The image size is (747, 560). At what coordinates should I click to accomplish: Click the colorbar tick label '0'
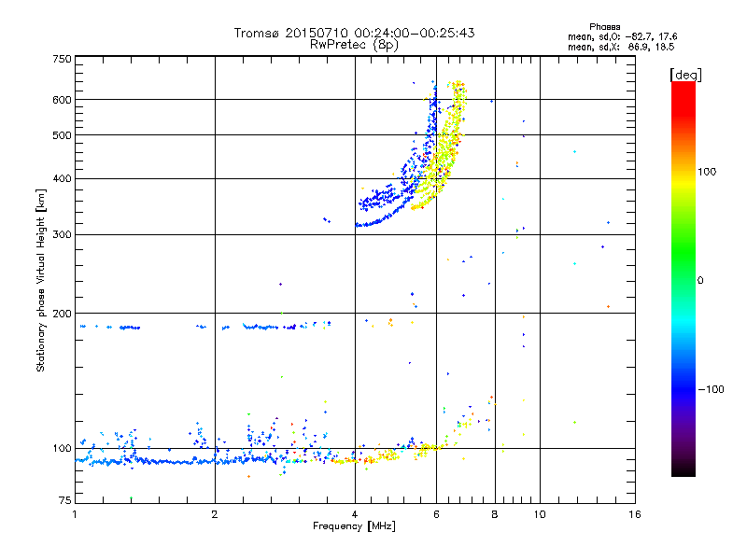699,280
